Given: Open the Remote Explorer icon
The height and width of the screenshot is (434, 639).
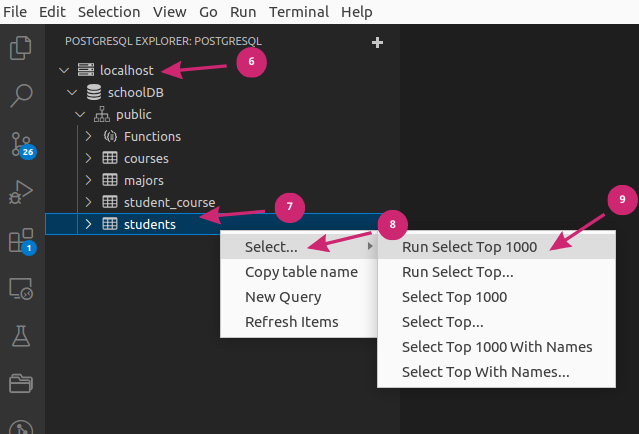Looking at the screenshot, I should [x=21, y=289].
